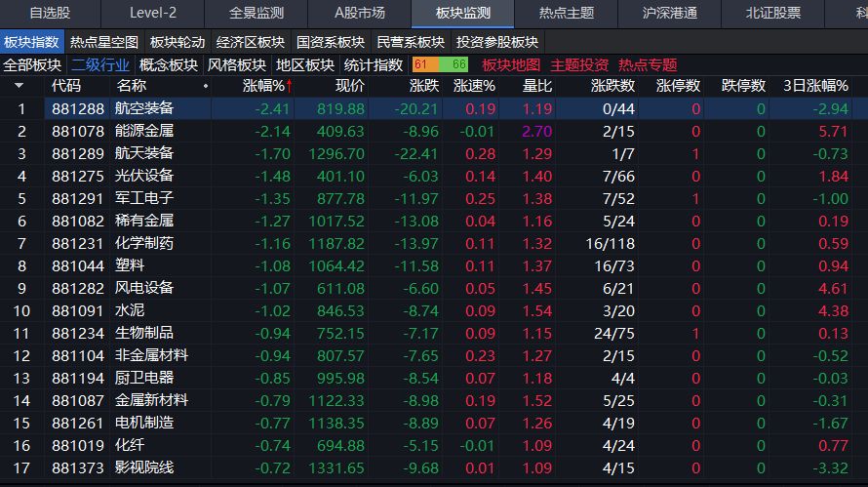Open the 主题投资 link
The height and width of the screenshot is (487, 868).
coord(579,64)
